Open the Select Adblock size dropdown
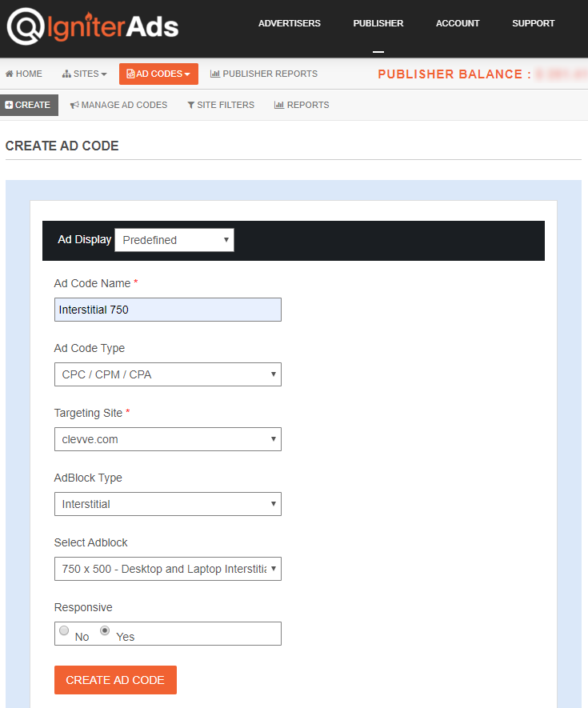 (x=167, y=569)
